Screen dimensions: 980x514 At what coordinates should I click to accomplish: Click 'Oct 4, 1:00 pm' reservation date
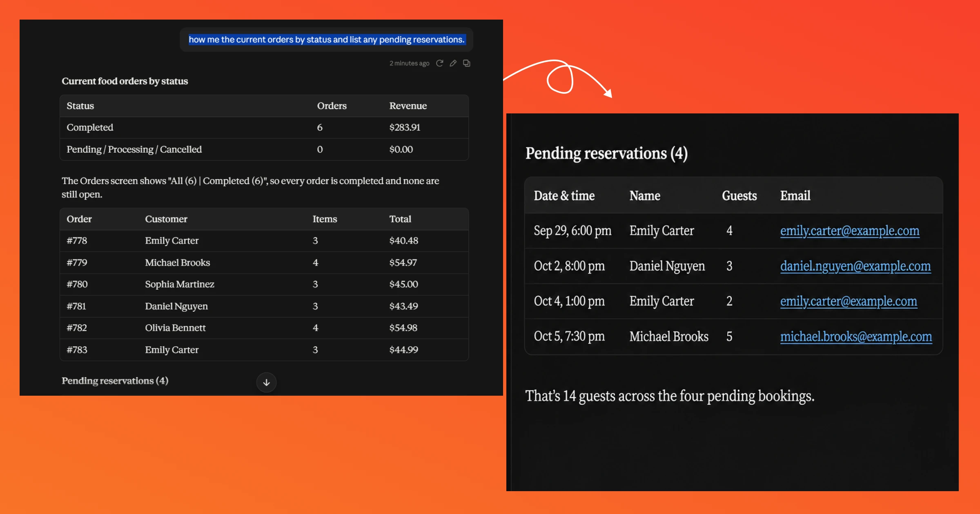[569, 301]
